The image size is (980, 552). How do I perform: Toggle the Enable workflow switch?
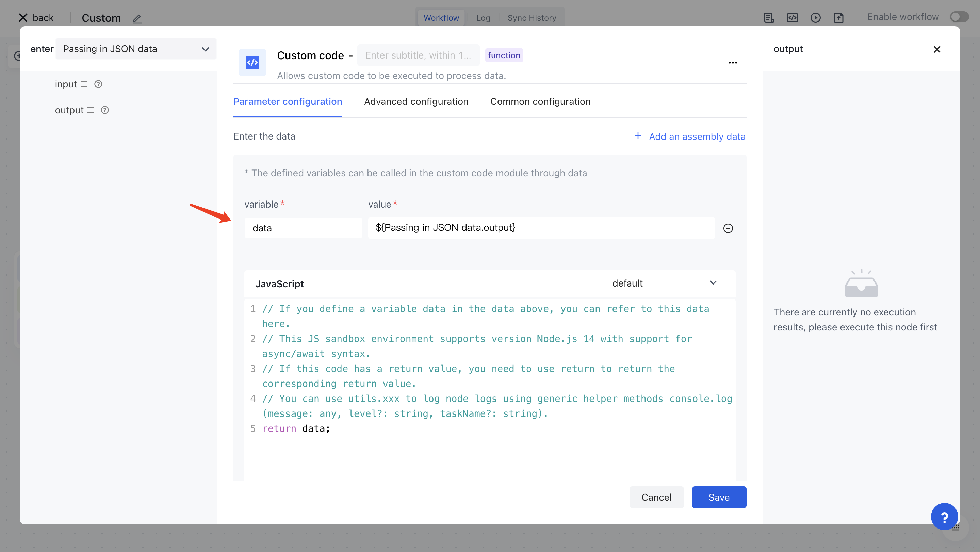(959, 17)
